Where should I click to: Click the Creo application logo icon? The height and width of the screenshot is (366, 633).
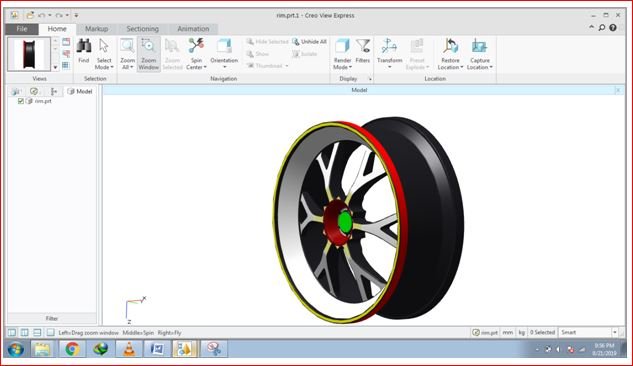(14, 15)
